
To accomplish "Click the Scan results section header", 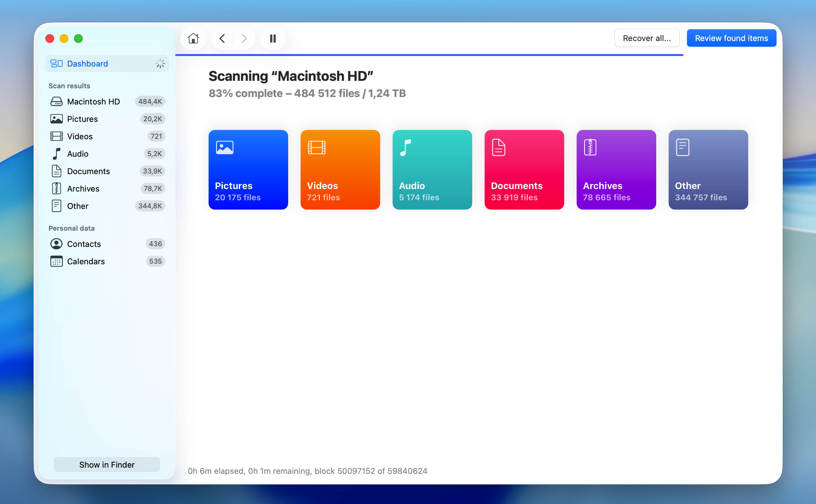I will (69, 86).
